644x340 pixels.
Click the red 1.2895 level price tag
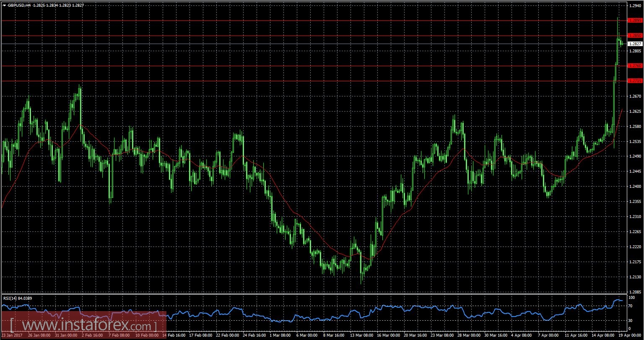tap(635, 20)
